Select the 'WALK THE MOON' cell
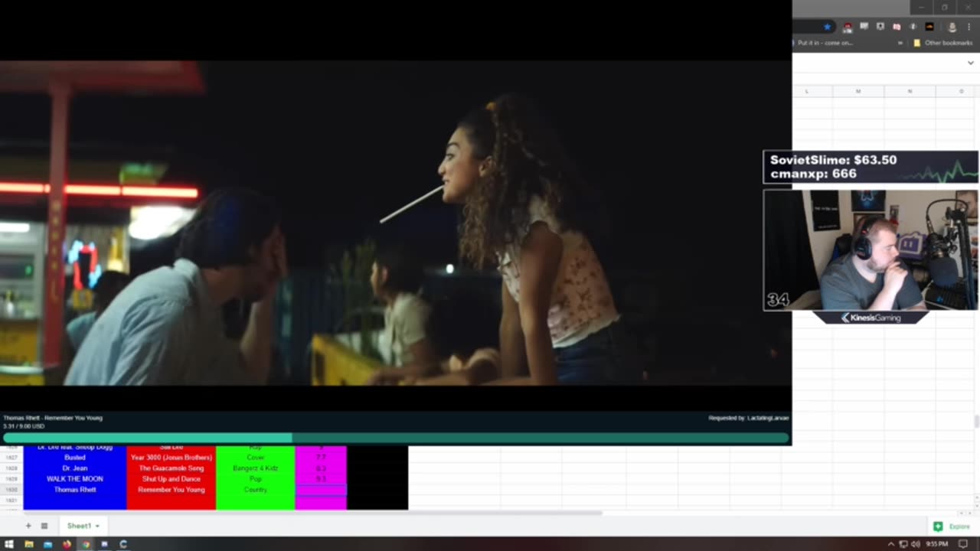 (x=75, y=478)
